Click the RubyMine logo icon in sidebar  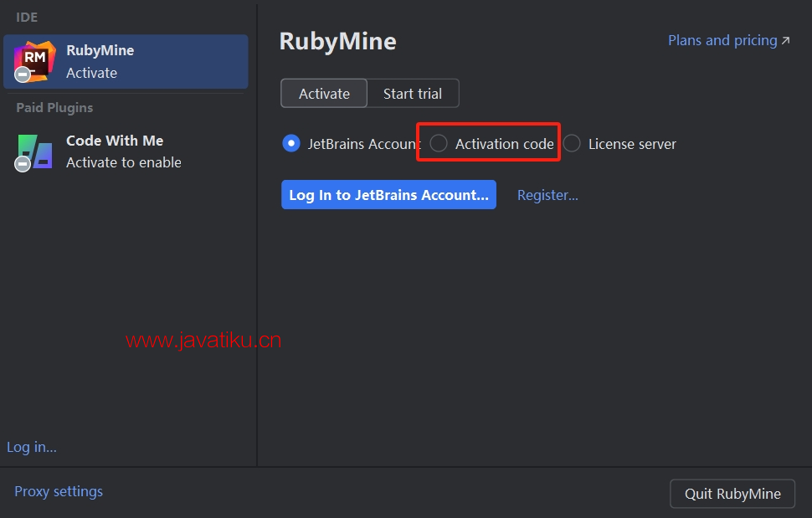(x=35, y=59)
